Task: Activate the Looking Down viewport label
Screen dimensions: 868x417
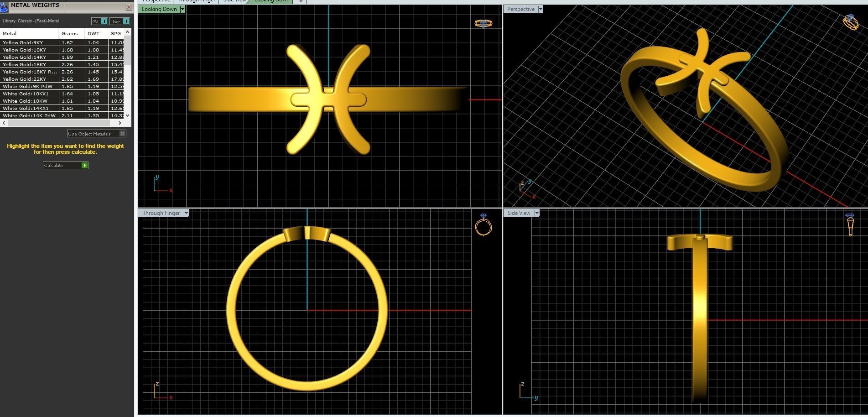Action: (x=159, y=9)
